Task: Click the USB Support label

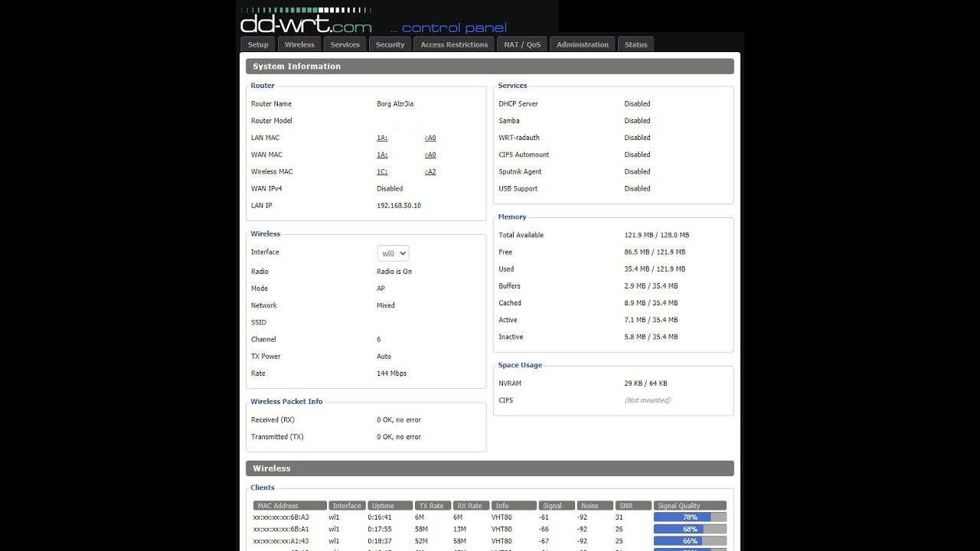Action: tap(518, 188)
